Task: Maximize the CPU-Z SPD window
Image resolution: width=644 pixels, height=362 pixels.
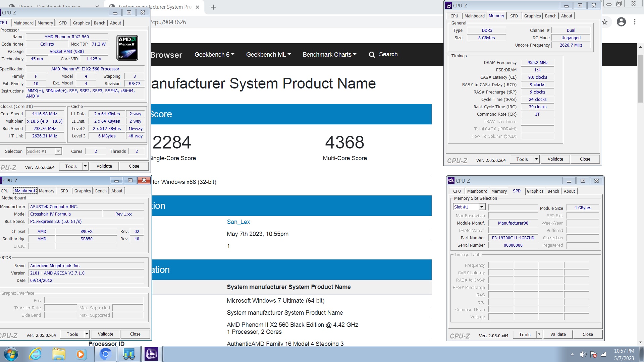Action: pos(583,181)
